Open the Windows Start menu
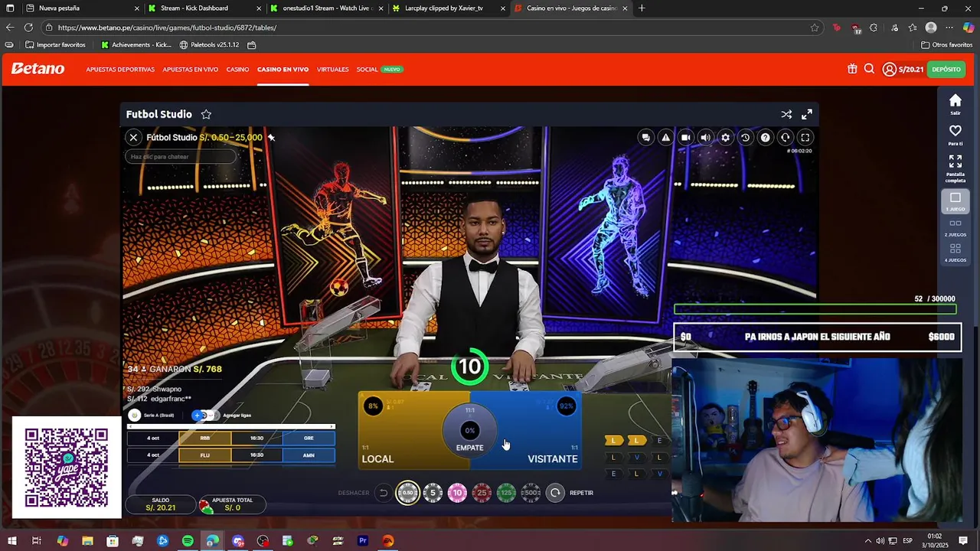This screenshot has width=980, height=551. 12,541
